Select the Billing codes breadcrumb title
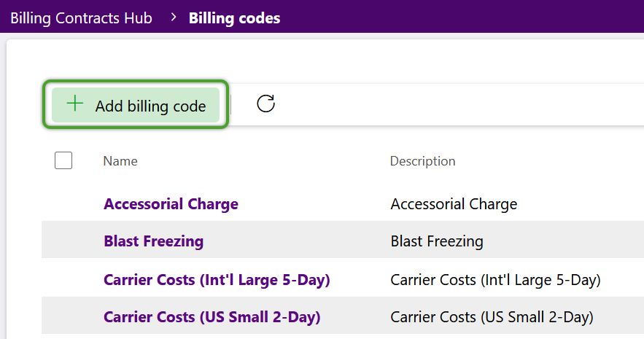644x339 pixels. tap(235, 18)
